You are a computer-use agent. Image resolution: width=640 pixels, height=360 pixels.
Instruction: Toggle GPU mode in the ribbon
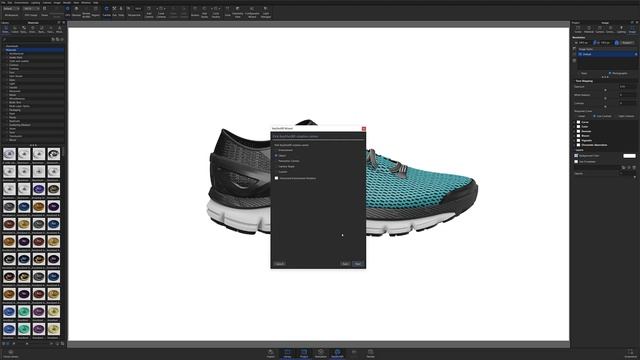point(68,11)
